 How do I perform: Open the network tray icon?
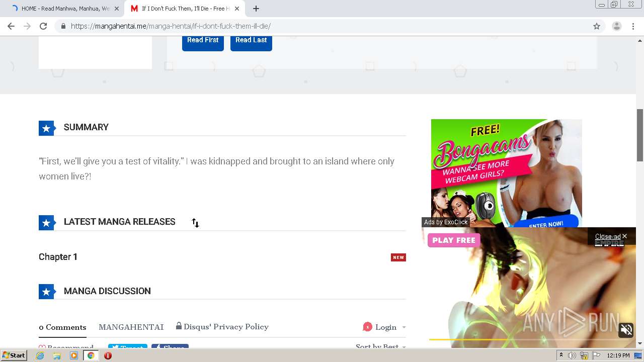[584, 355]
